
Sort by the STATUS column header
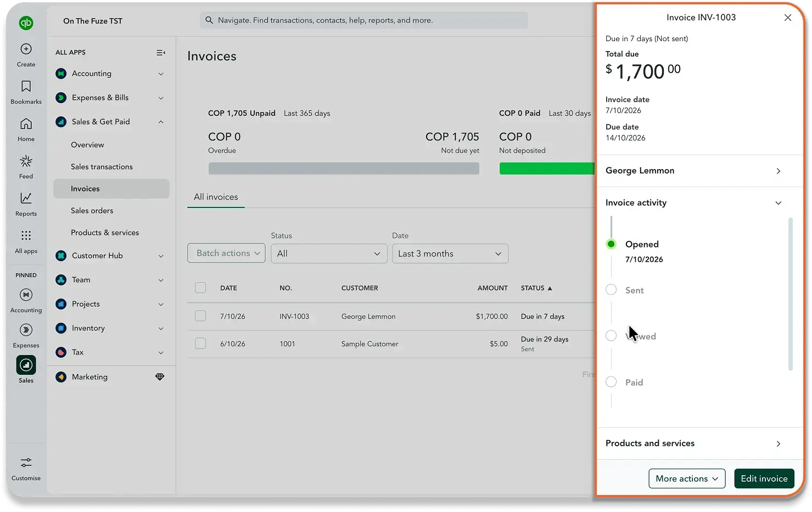[x=536, y=288]
